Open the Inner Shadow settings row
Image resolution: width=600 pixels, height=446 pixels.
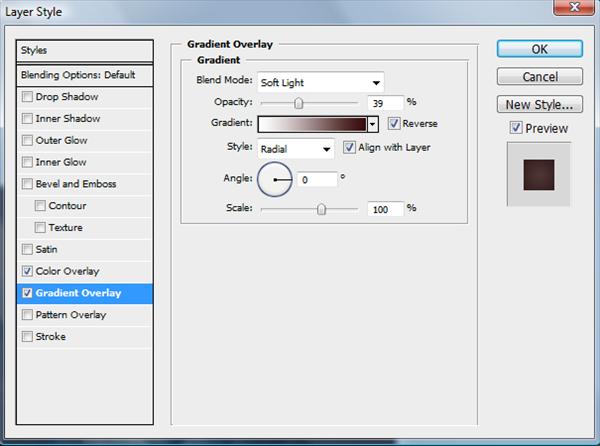(x=85, y=119)
